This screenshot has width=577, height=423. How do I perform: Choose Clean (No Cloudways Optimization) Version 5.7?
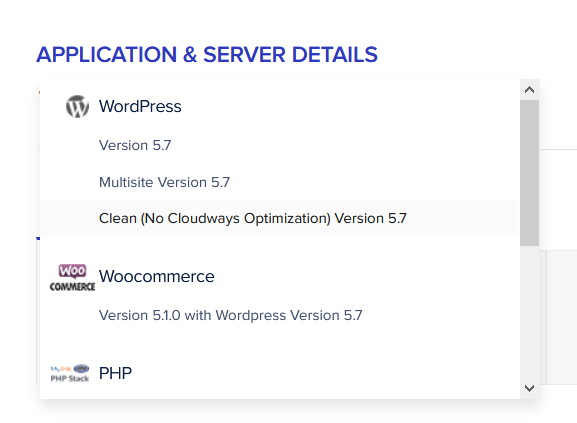click(280, 218)
